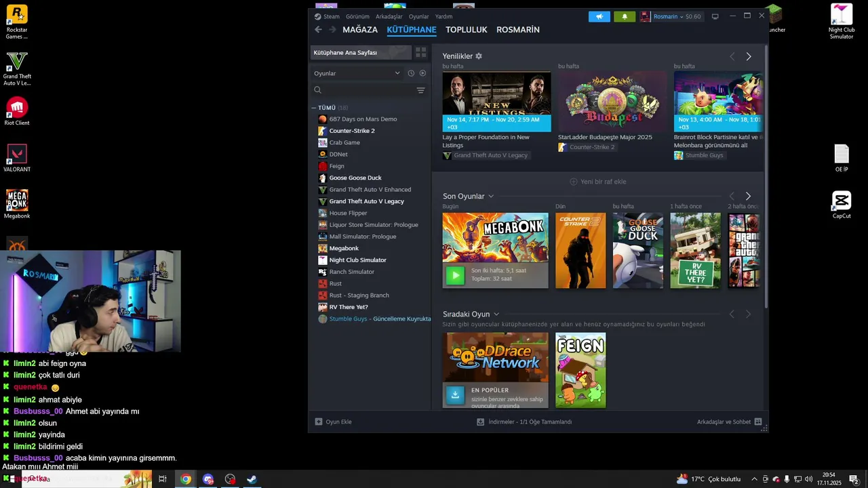868x488 pixels.
Task: Select House Flipper in library list
Action: tap(348, 213)
